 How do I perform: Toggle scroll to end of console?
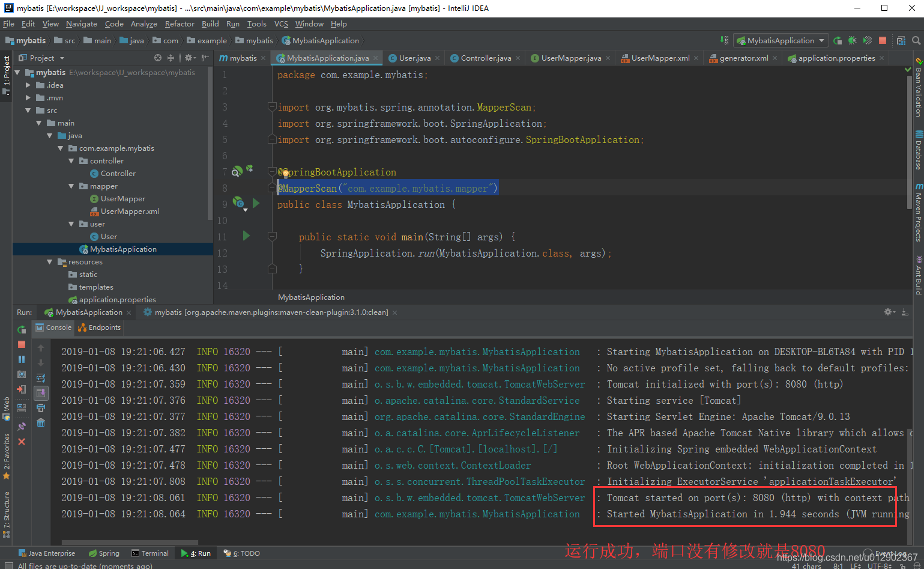click(x=41, y=393)
